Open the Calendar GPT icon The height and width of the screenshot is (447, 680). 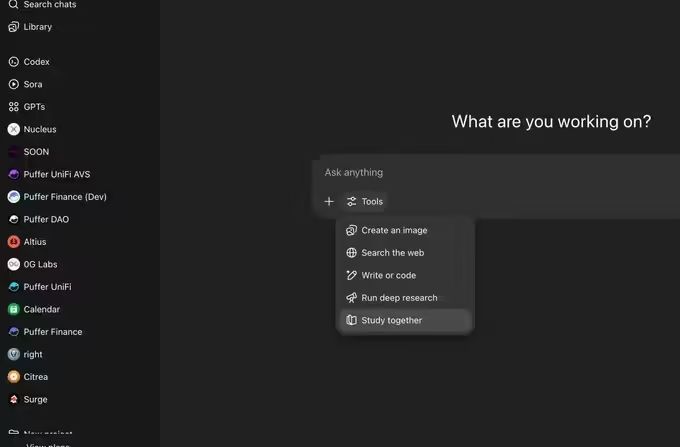click(13, 309)
